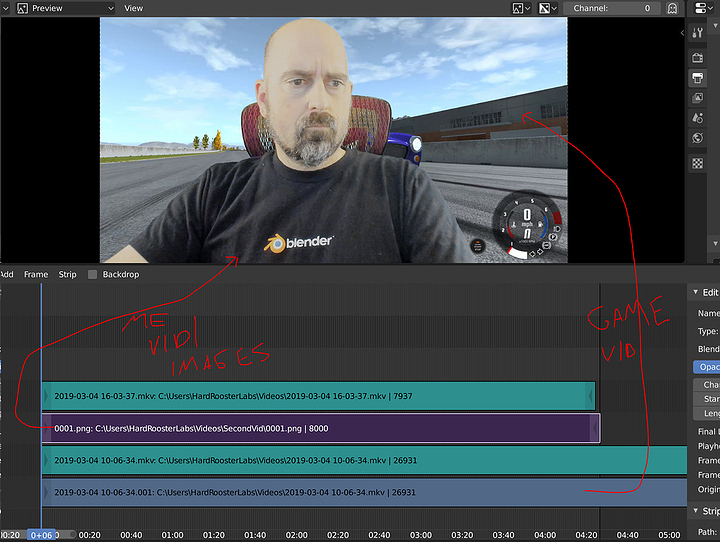This screenshot has height=542, width=720.
Task: Open the Strip menu in sequencer
Action: [67, 274]
